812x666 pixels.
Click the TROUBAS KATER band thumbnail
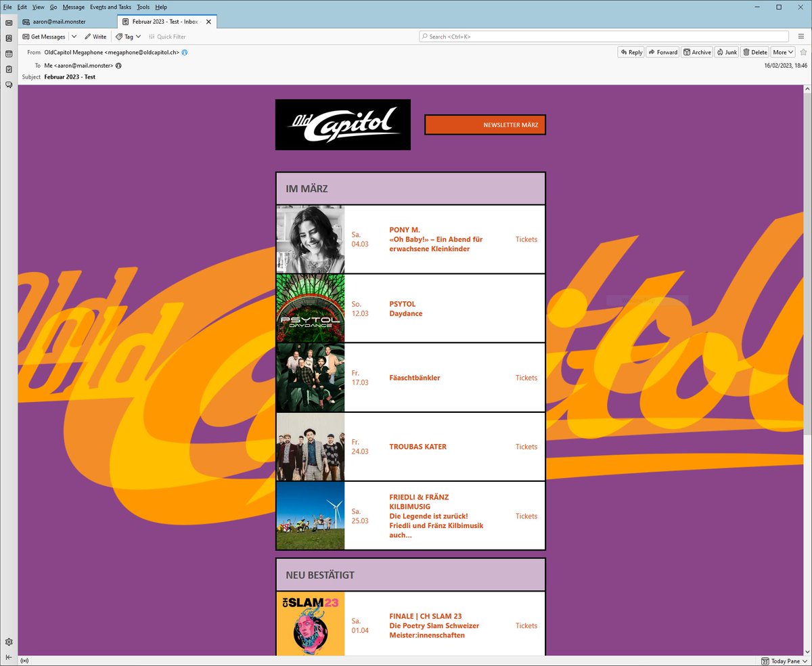click(x=311, y=447)
